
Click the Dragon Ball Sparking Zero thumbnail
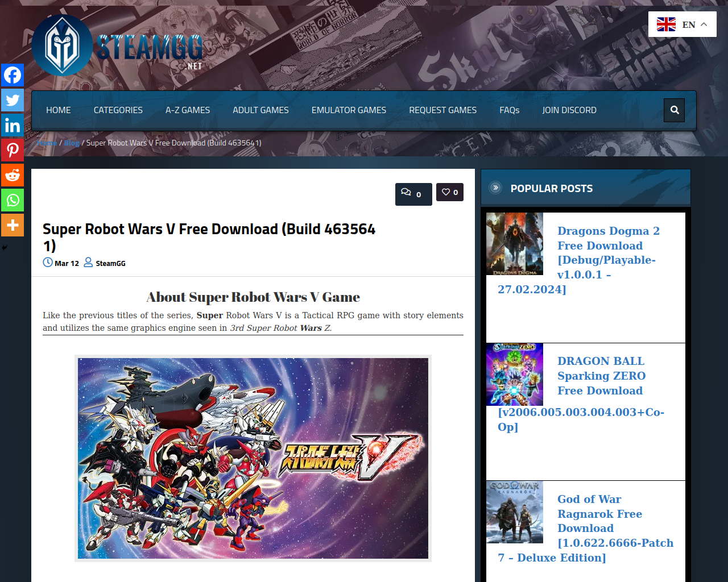pyautogui.click(x=515, y=375)
